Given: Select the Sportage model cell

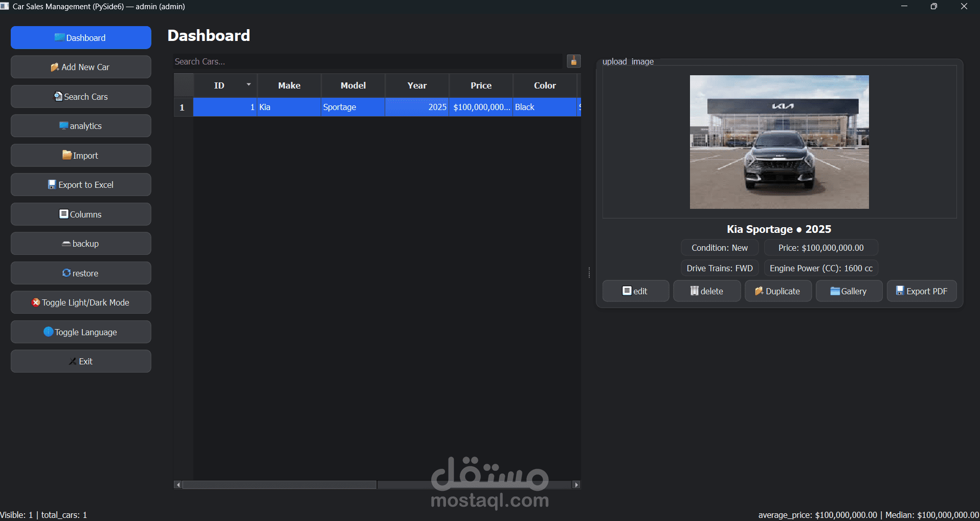Looking at the screenshot, I should point(353,107).
